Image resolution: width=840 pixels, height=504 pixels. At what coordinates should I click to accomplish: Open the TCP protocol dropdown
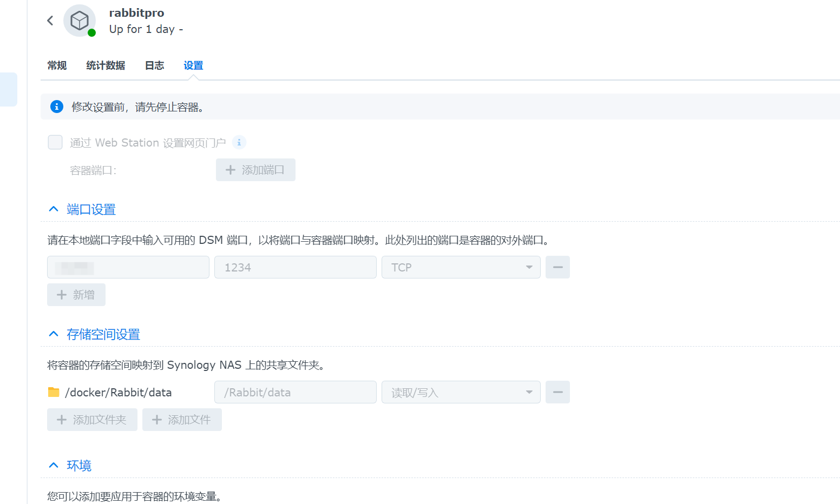coord(461,267)
